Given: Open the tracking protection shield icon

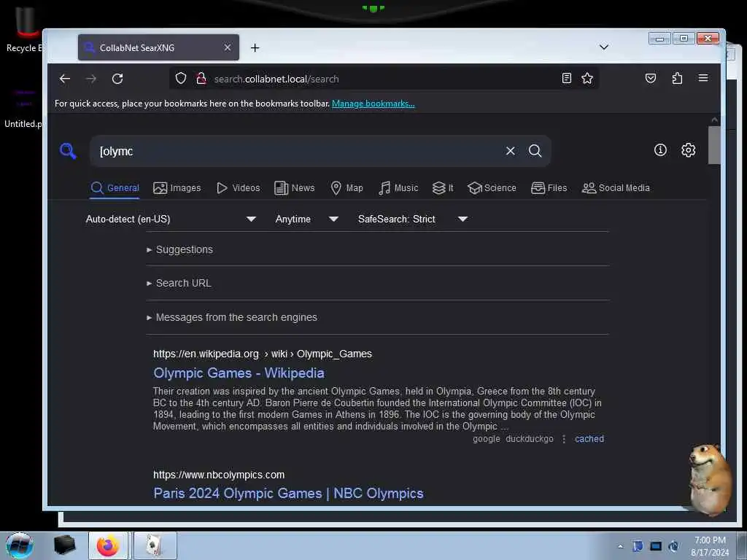Looking at the screenshot, I should [181, 78].
